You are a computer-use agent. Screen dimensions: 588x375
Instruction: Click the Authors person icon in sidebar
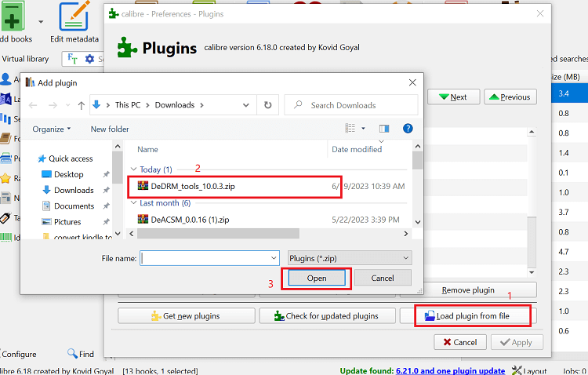coord(5,79)
